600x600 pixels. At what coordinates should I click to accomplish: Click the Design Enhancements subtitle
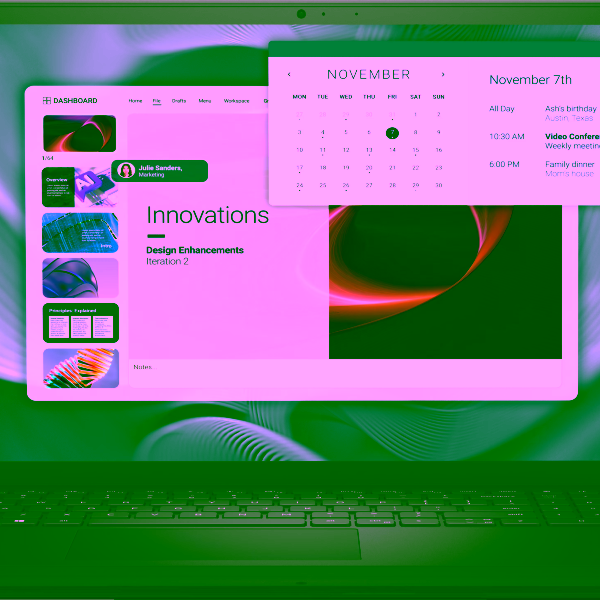[195, 250]
